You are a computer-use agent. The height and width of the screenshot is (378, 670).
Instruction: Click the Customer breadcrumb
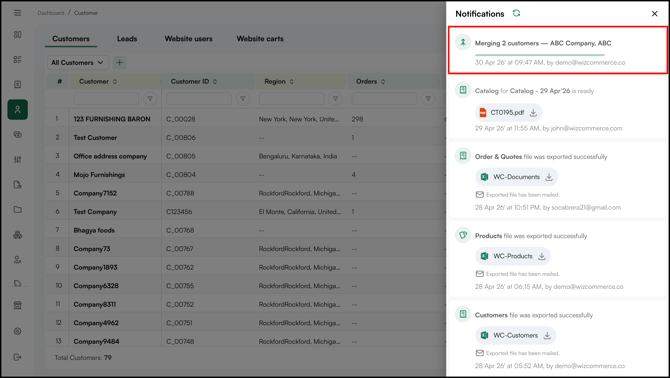(86, 13)
